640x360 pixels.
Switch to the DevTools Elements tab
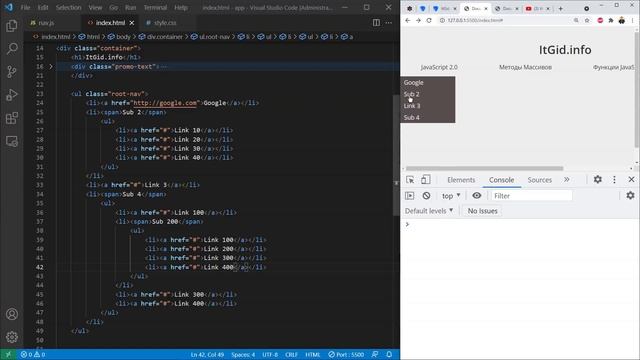point(461,180)
